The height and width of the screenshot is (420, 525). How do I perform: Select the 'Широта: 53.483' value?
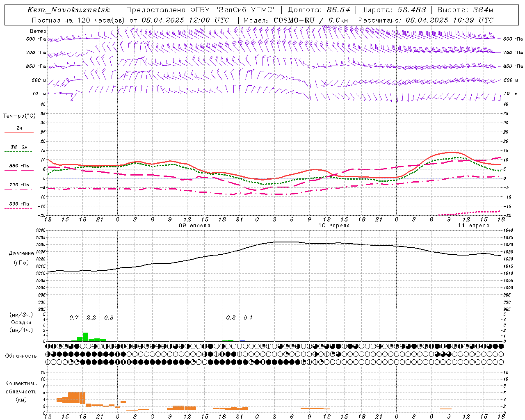394,10
